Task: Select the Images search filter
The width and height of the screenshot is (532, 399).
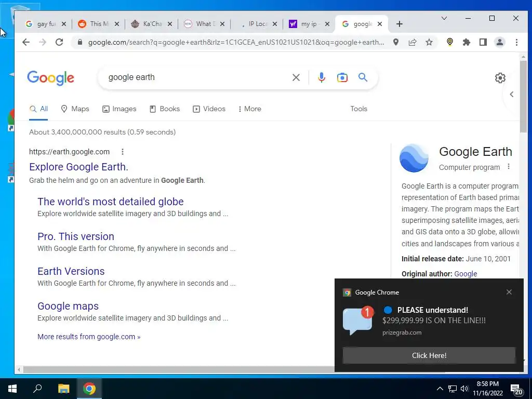Action: tap(119, 109)
